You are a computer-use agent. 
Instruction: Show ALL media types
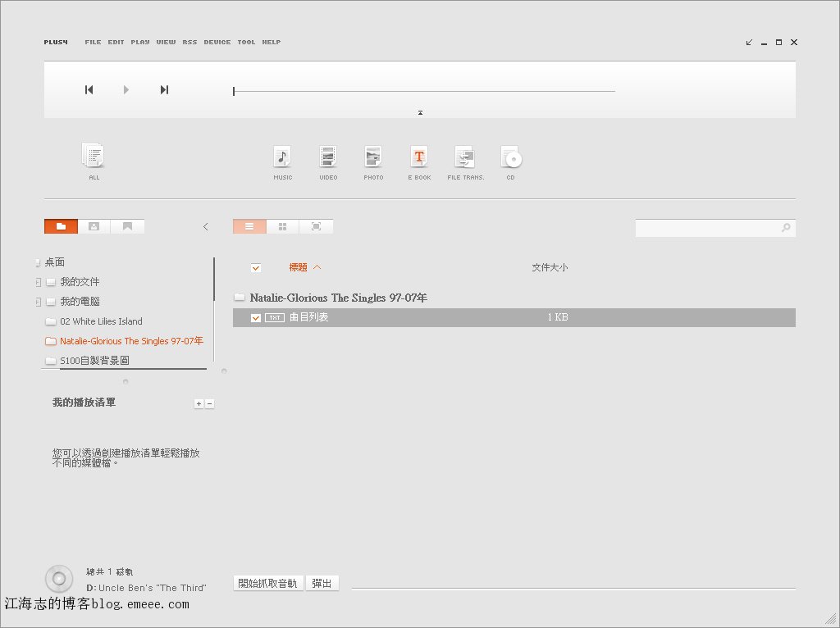click(x=94, y=162)
